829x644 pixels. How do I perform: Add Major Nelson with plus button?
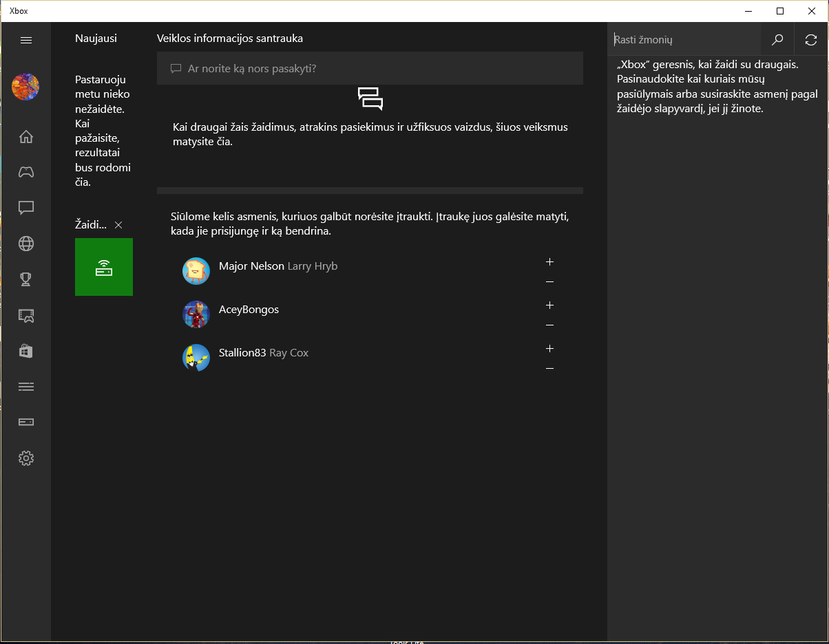549,261
